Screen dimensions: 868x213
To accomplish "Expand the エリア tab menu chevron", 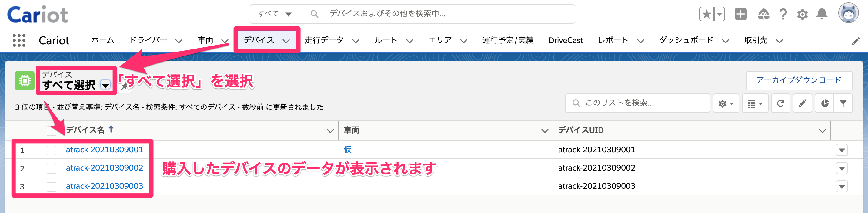I will (464, 41).
